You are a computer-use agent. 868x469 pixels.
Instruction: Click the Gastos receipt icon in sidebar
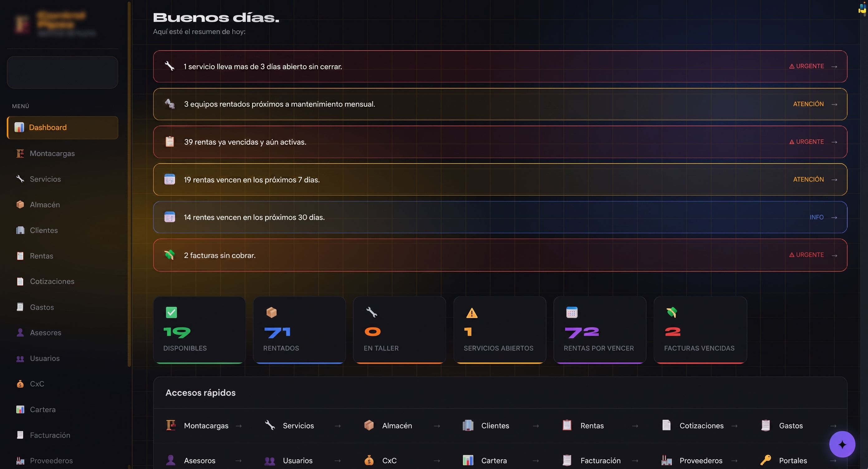point(20,307)
